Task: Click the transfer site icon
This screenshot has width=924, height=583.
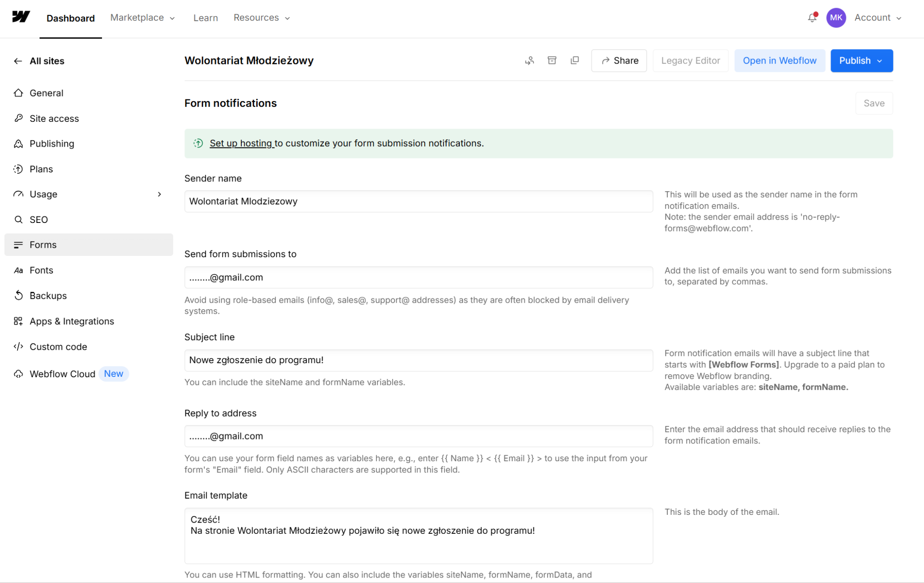Action: point(529,60)
